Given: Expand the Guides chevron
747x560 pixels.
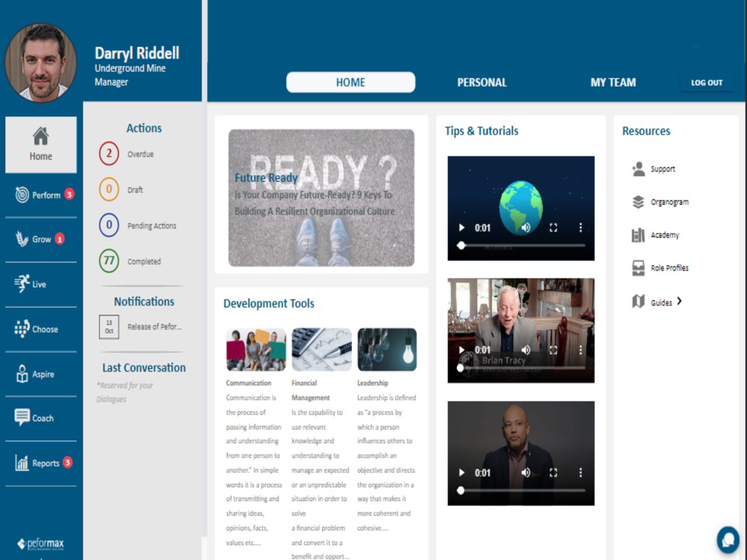Looking at the screenshot, I should pos(679,302).
